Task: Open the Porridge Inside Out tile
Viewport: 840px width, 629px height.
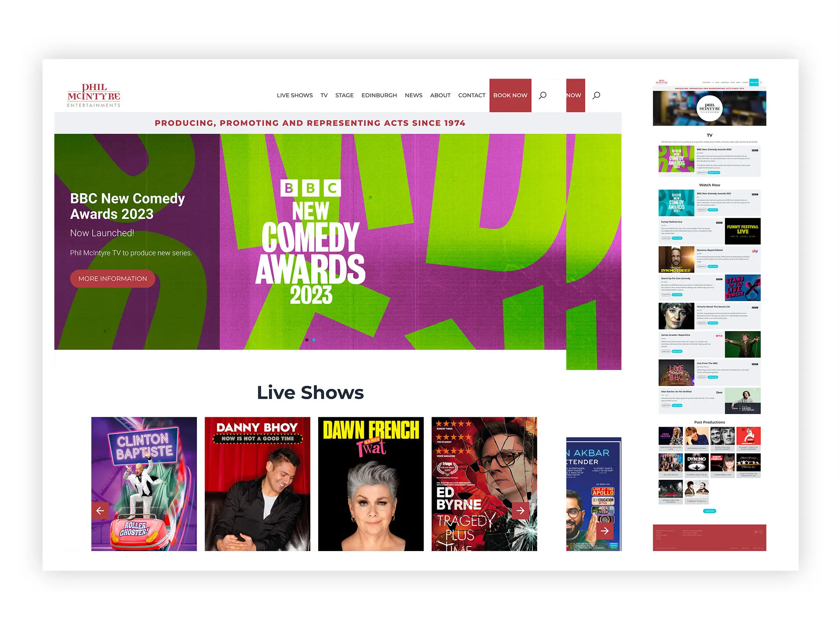Action: (697, 492)
